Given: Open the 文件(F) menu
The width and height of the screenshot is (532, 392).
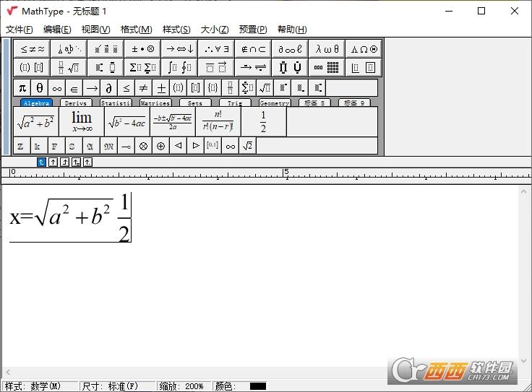Looking at the screenshot, I should [x=20, y=30].
